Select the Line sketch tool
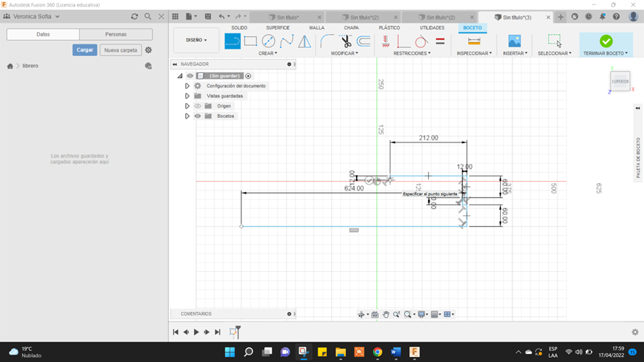Screen dimensions: 644x362 coord(233,41)
